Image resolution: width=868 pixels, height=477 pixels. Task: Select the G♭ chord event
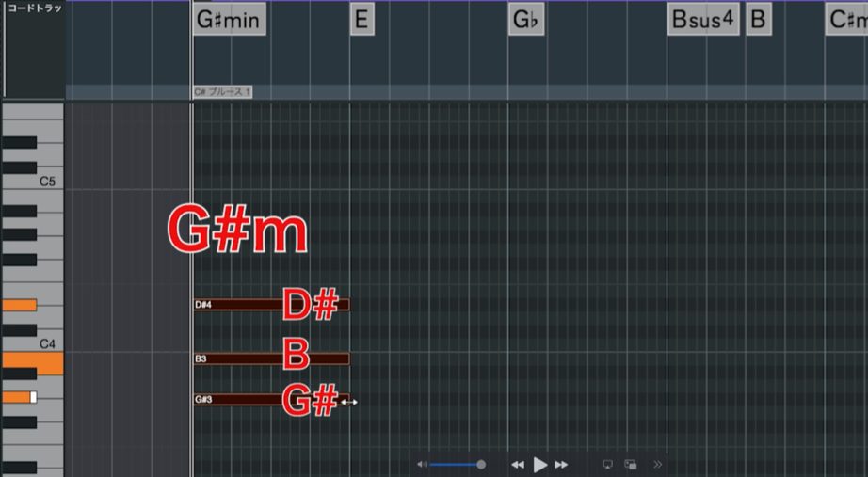(x=526, y=20)
